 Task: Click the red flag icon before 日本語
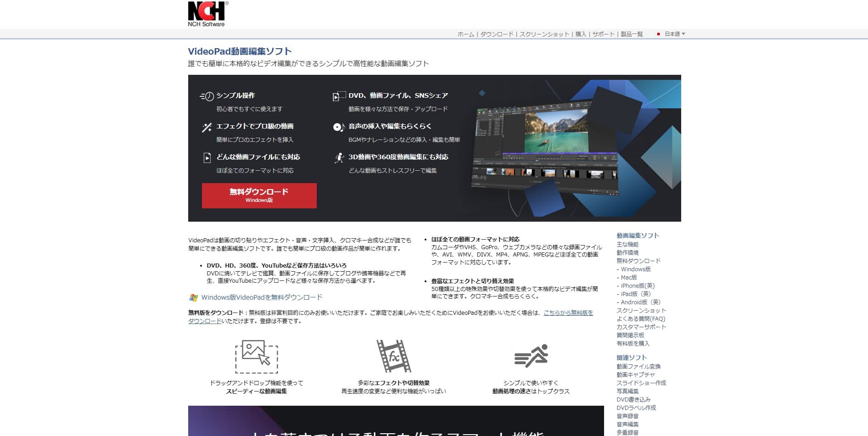click(x=658, y=34)
